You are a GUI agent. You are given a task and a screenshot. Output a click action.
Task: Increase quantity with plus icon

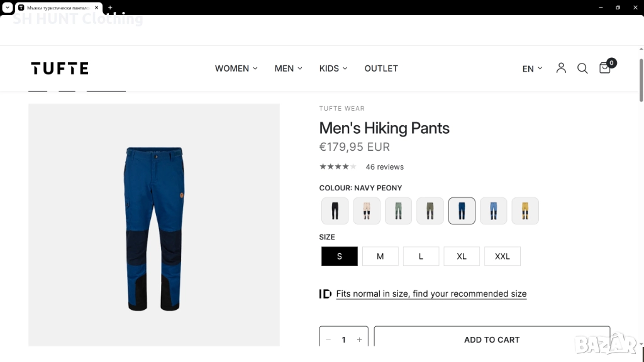(359, 339)
